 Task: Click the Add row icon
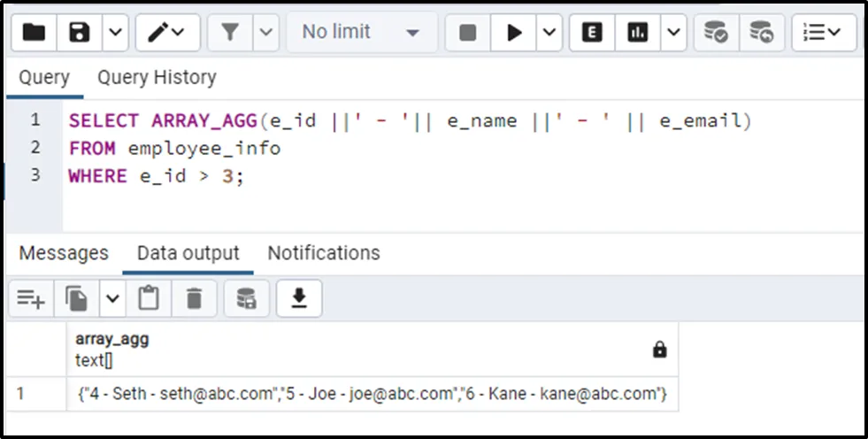pos(31,299)
